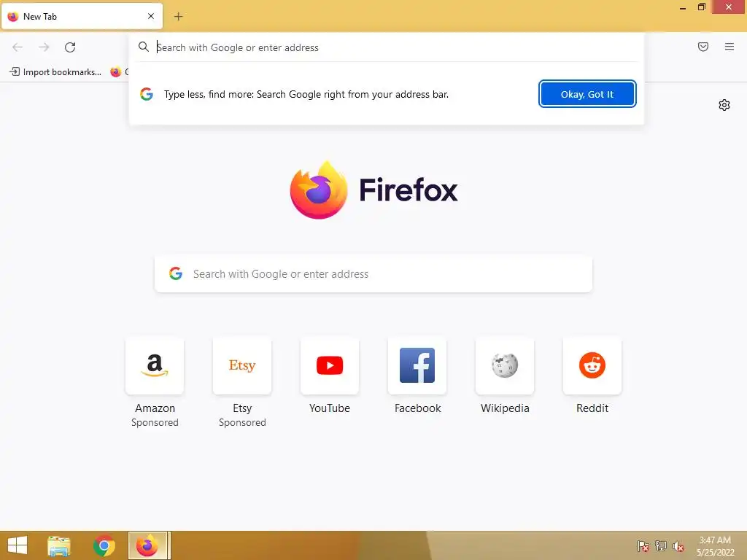747x560 pixels.
Task: Close the New Tab tab
Action: (x=151, y=16)
